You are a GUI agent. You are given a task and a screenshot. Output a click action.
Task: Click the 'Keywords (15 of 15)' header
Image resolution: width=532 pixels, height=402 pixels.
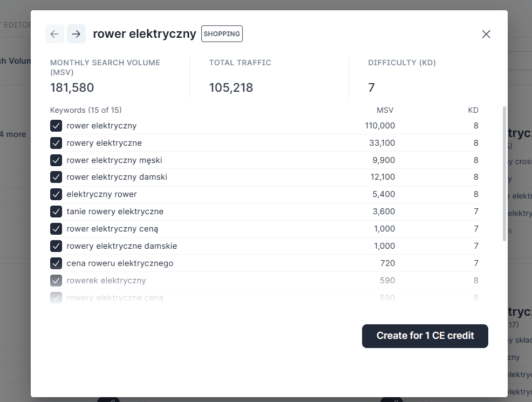coord(86,110)
